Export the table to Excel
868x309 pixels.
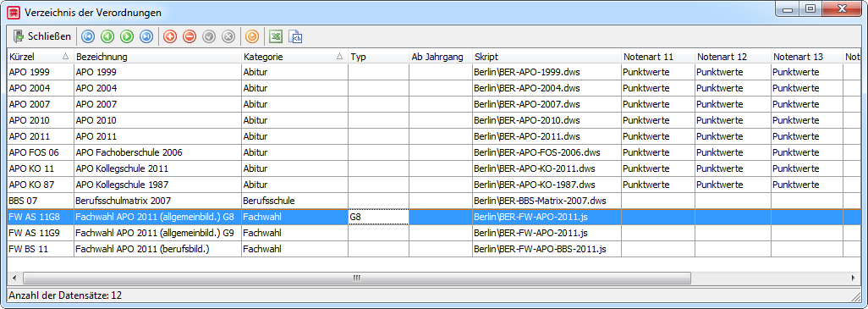coord(276,36)
